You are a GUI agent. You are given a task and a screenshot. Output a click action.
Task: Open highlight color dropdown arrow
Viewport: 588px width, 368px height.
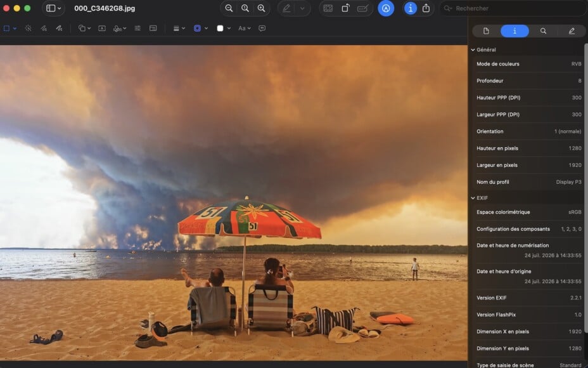[302, 8]
